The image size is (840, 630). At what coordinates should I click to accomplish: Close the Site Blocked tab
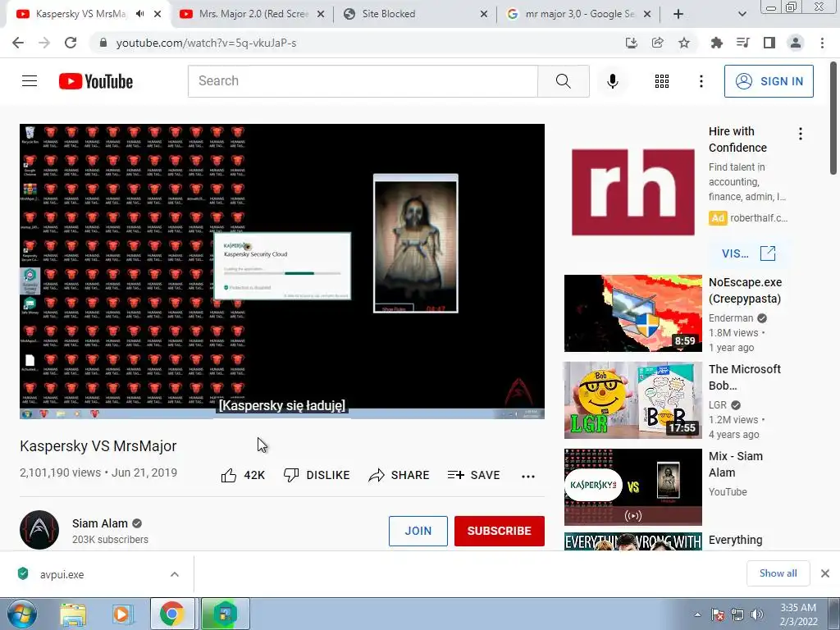click(x=484, y=14)
